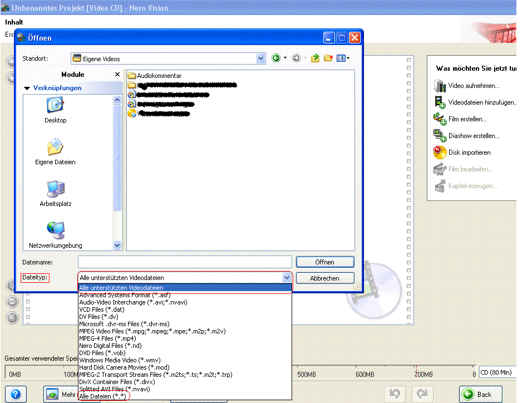Click the blue help question mark icon
The width and height of the screenshot is (532, 403).
point(16,394)
